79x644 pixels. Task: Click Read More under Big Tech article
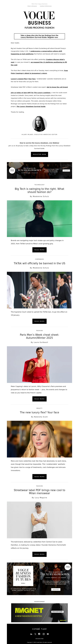(x=39, y=250)
